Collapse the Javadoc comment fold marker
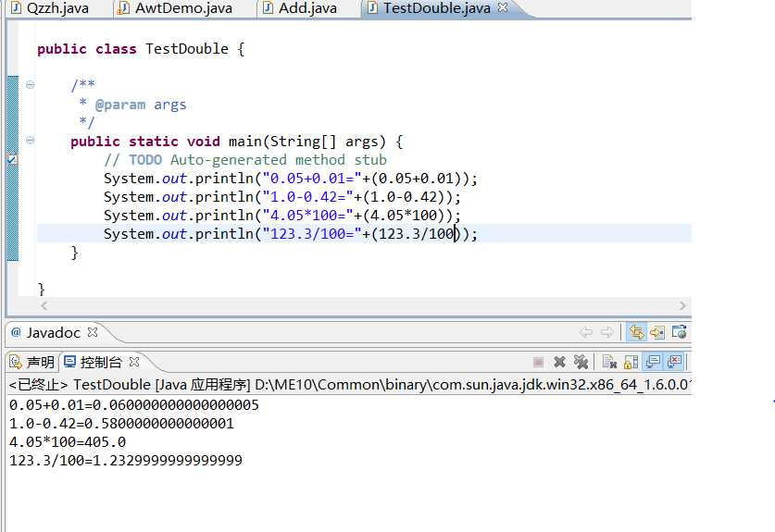775x532 pixels. point(31,85)
